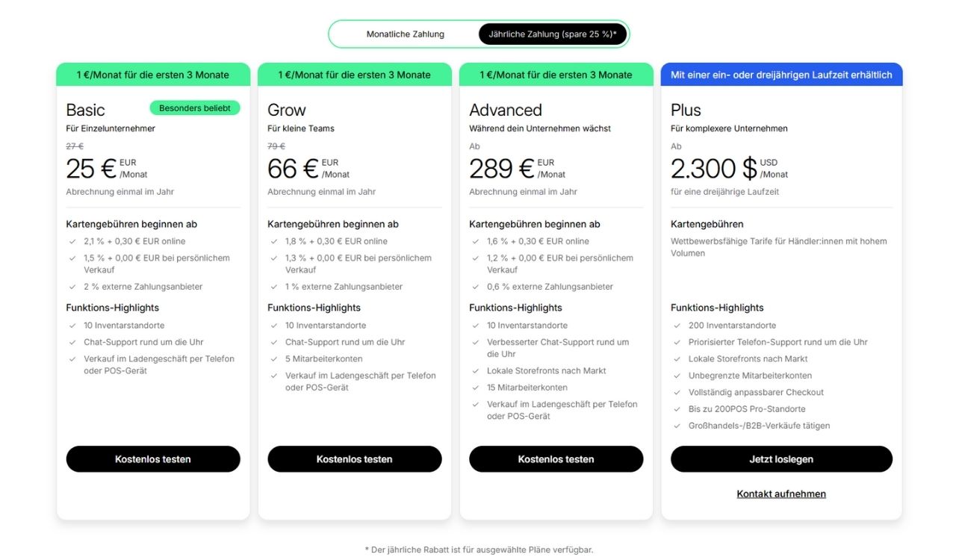Click the Grow plan 66 € price
This screenshot has width=956, height=560.
(293, 169)
